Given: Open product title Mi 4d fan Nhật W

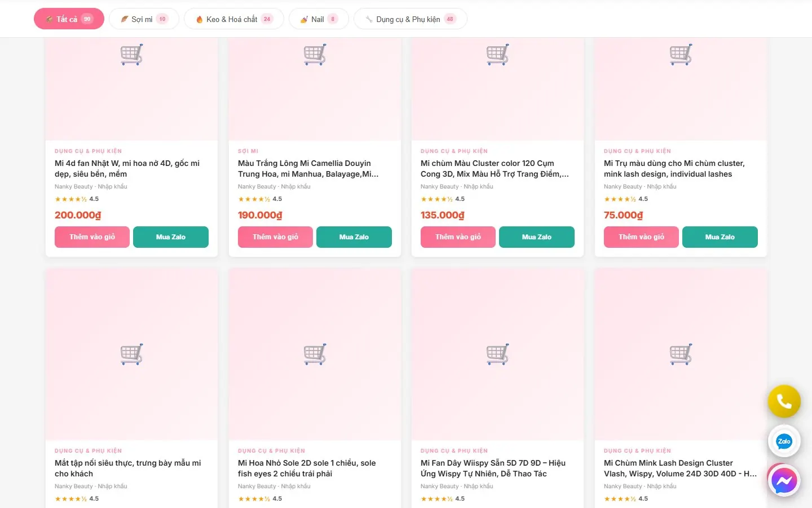Looking at the screenshot, I should 127,169.
